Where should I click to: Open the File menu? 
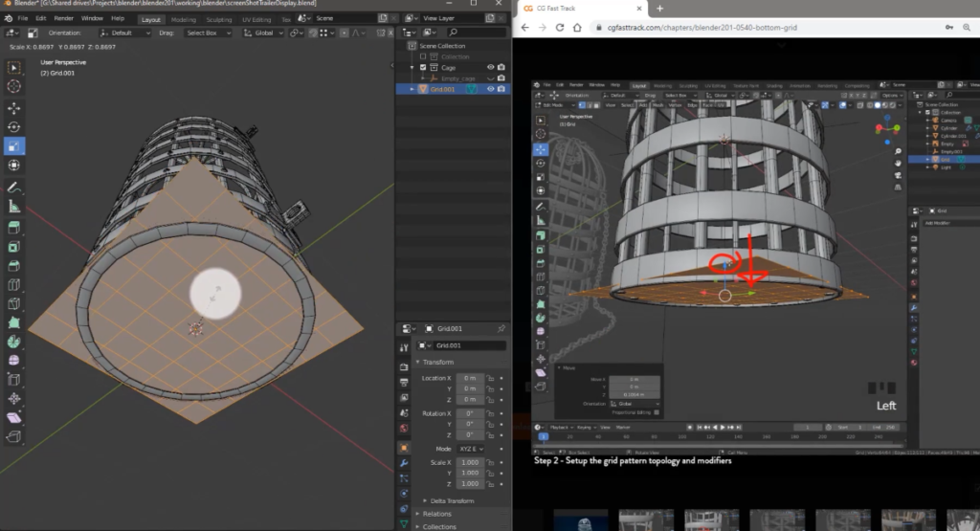pos(23,19)
